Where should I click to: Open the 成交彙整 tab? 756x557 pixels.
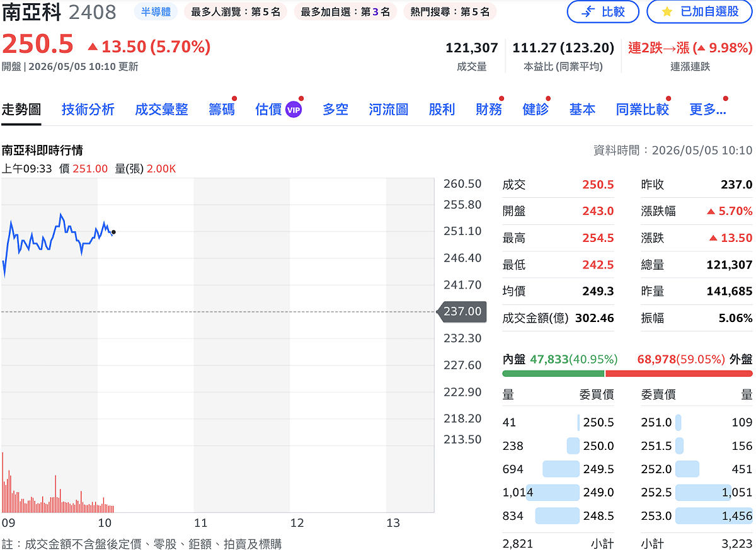pos(161,110)
